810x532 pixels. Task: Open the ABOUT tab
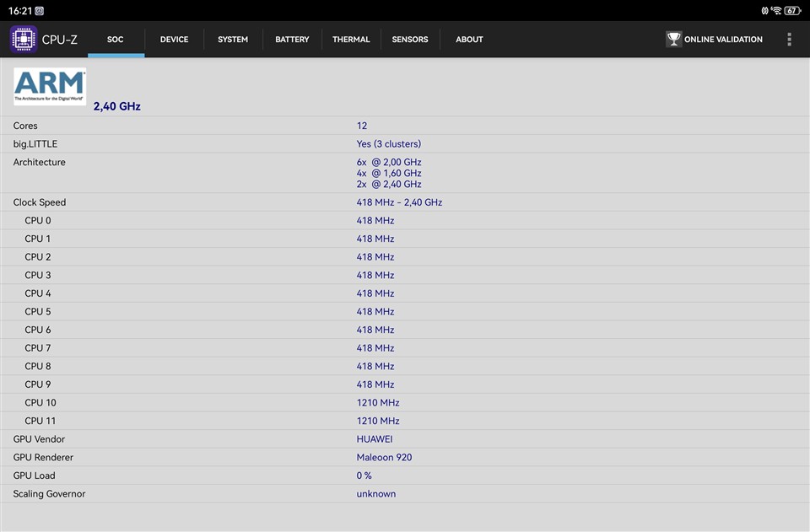(x=469, y=40)
